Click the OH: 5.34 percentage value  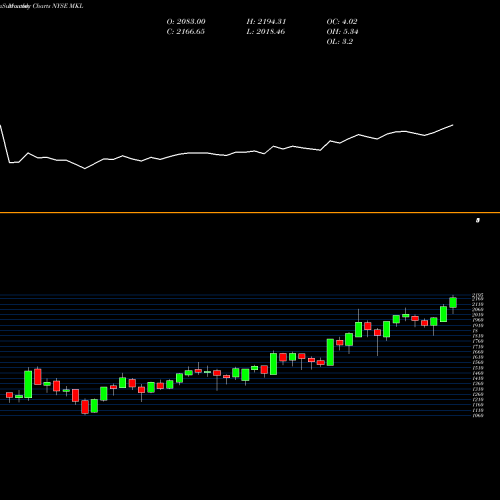click(342, 32)
